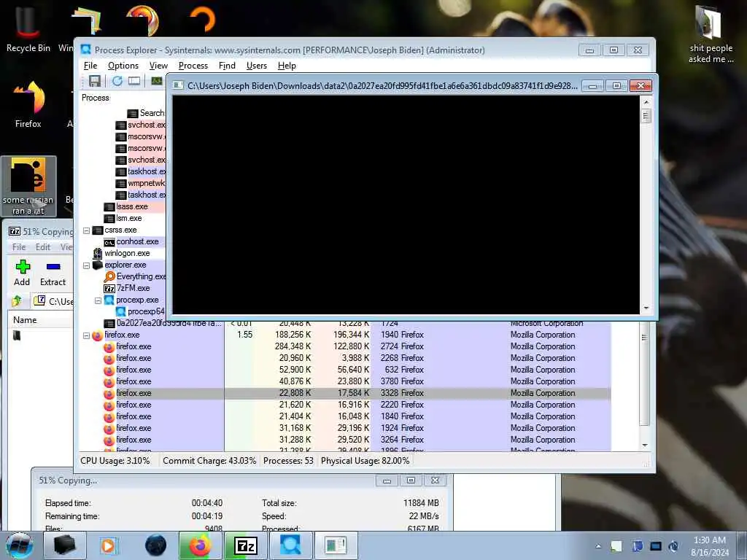Click the Name column header in 7-Zip
Image resolution: width=747 pixels, height=560 pixels.
25,320
